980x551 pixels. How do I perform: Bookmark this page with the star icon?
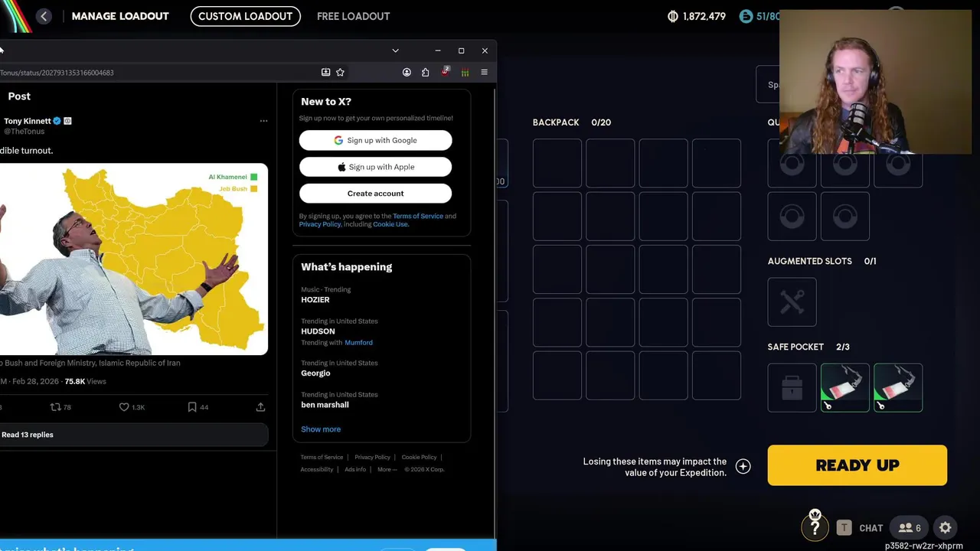(340, 72)
